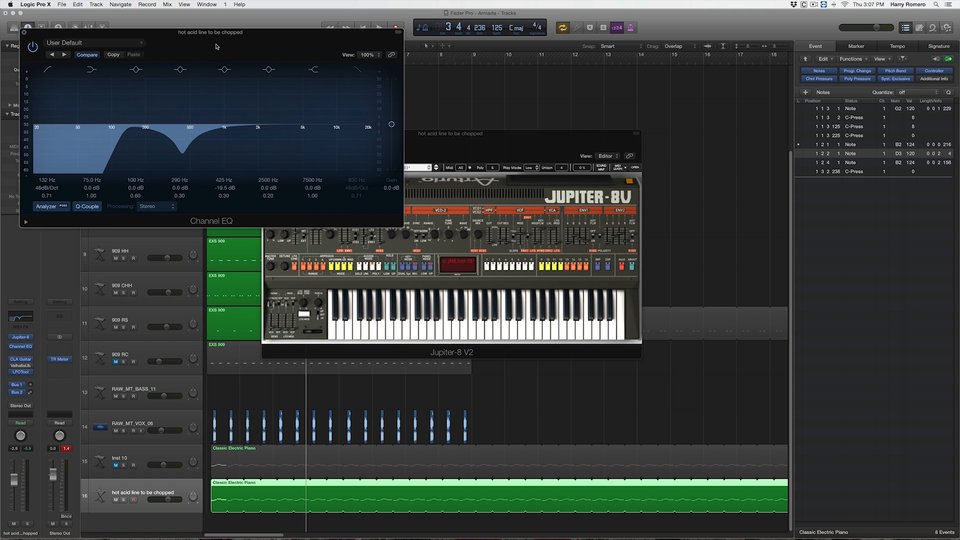Click the quantize Q button

pyautogui.click(x=948, y=92)
